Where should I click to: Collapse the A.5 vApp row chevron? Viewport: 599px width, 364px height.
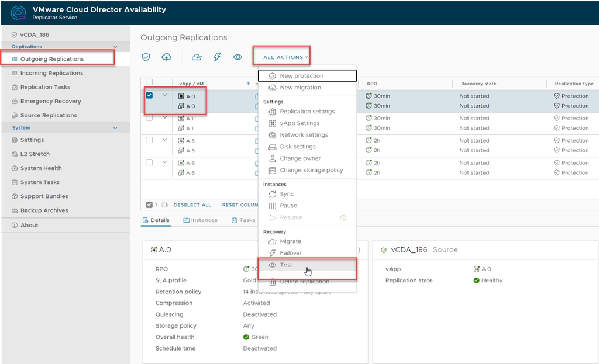click(164, 140)
